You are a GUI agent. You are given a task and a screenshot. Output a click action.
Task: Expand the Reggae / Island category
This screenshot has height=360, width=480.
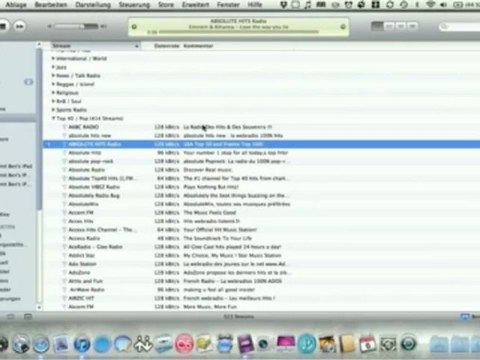pos(53,84)
